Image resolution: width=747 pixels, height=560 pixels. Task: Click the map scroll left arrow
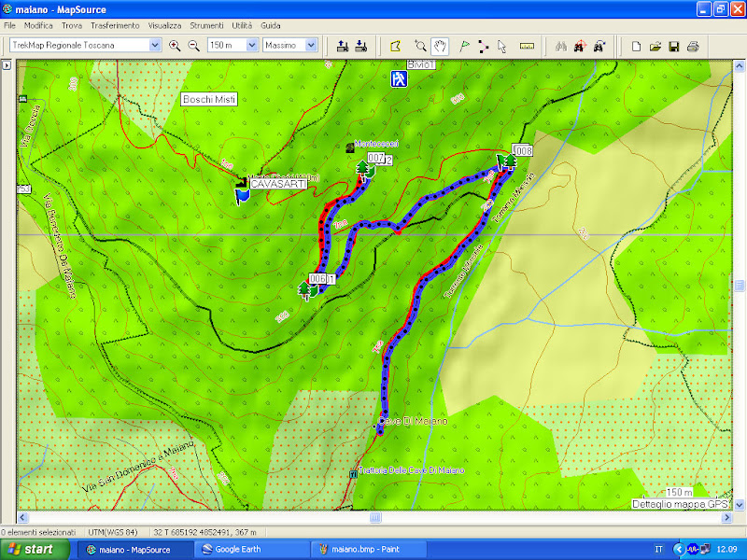[22, 517]
